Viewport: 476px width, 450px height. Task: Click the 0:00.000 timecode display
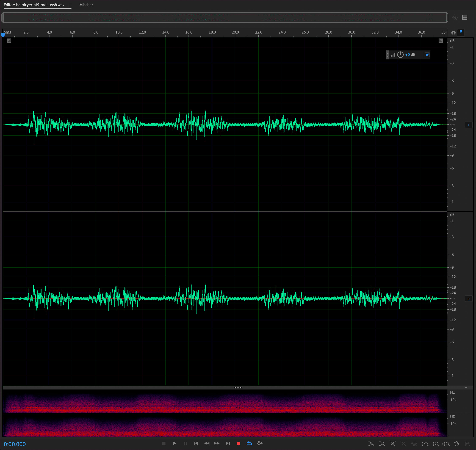pos(15,444)
